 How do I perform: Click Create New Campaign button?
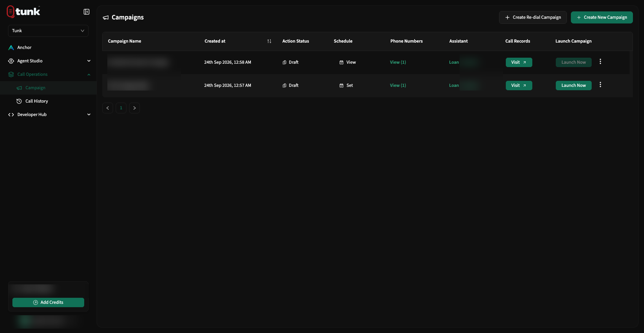click(602, 17)
